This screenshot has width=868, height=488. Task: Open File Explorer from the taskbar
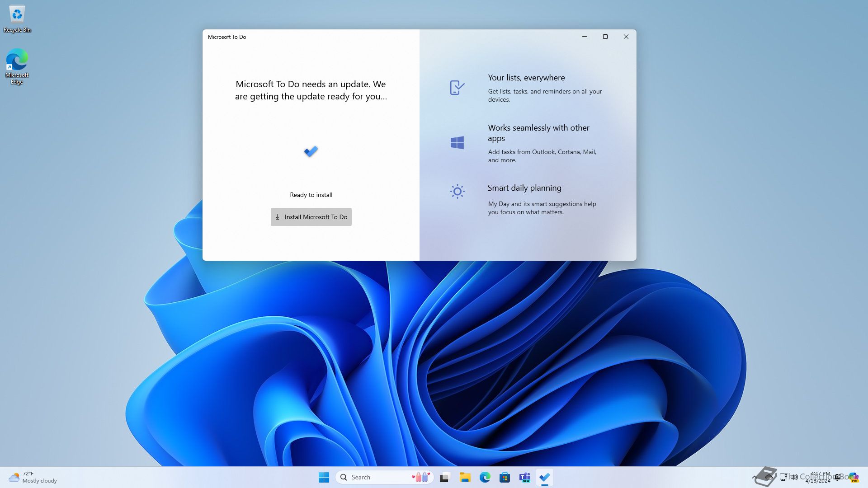(465, 477)
